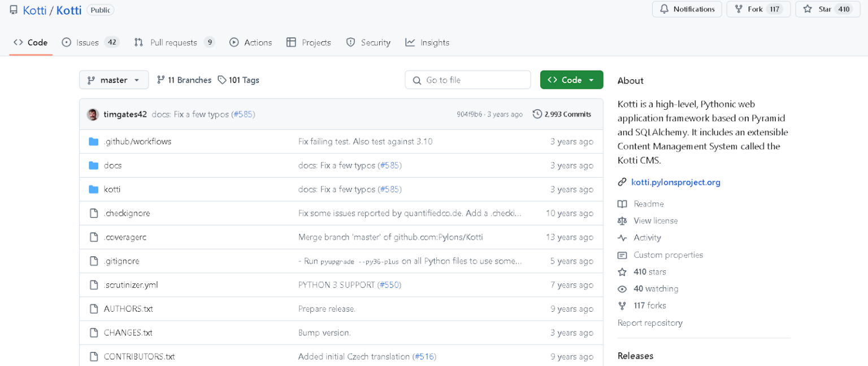Open the master branch selector dropdown
This screenshot has width=868, height=366.
click(114, 80)
